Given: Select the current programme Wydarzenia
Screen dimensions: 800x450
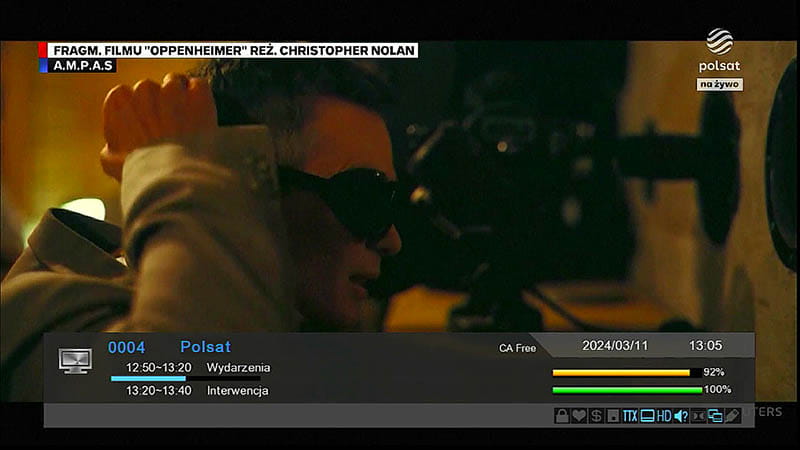Looking at the screenshot, I should point(238,368).
